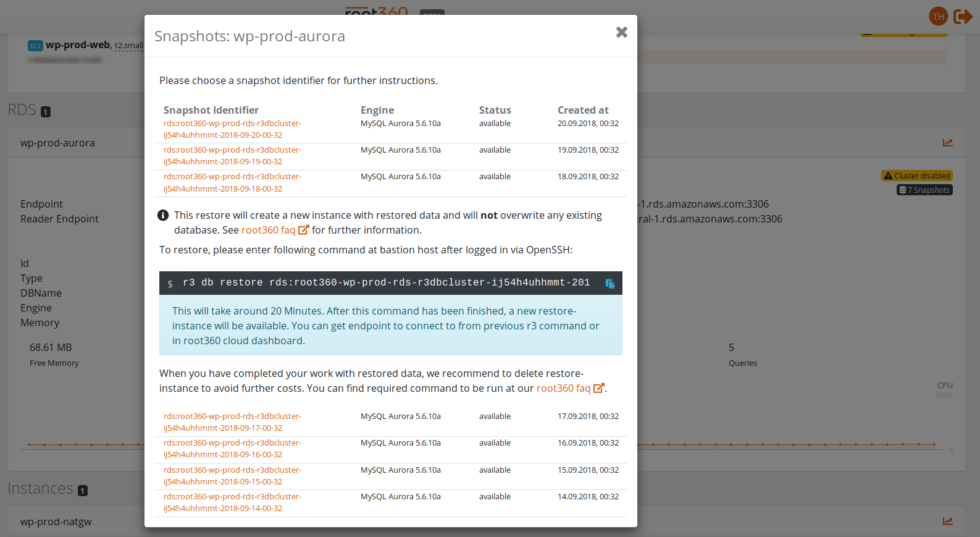Click the Status column header
Viewport: 980px width, 537px height.
(495, 110)
